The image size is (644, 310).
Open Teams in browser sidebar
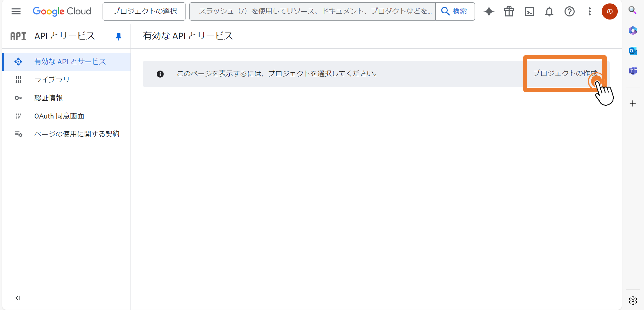pyautogui.click(x=633, y=71)
